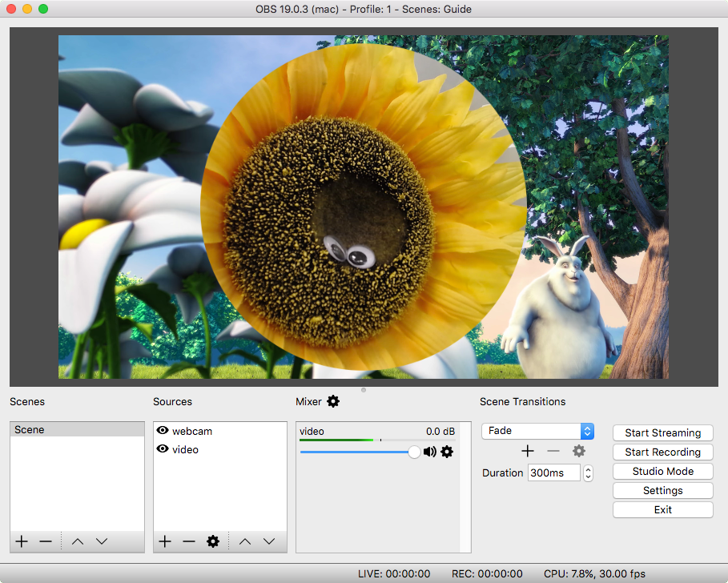Click the LIVE: 00:00:00 status text
The image size is (728, 583).
[x=394, y=573]
